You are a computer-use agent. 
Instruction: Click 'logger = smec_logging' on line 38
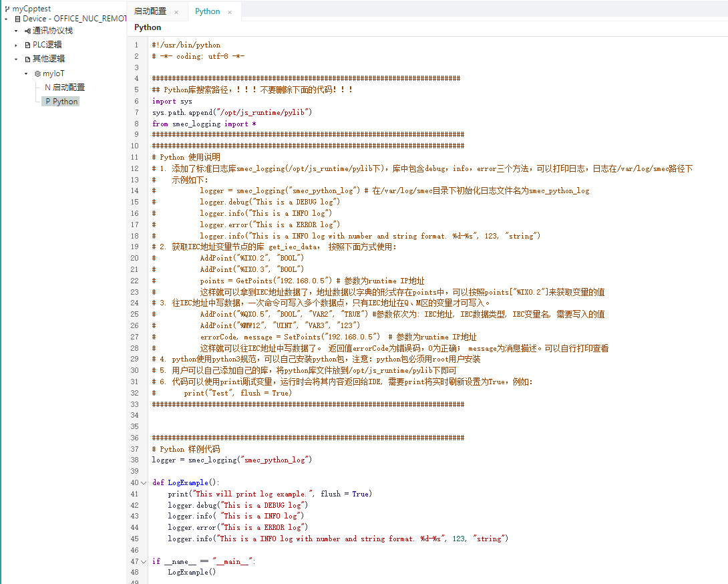[x=232, y=460]
